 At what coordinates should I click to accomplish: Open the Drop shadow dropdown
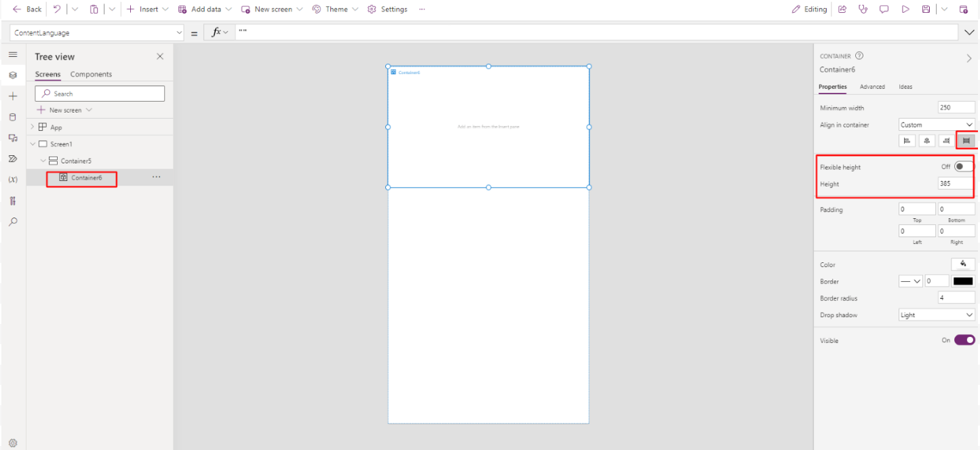pyautogui.click(x=937, y=315)
